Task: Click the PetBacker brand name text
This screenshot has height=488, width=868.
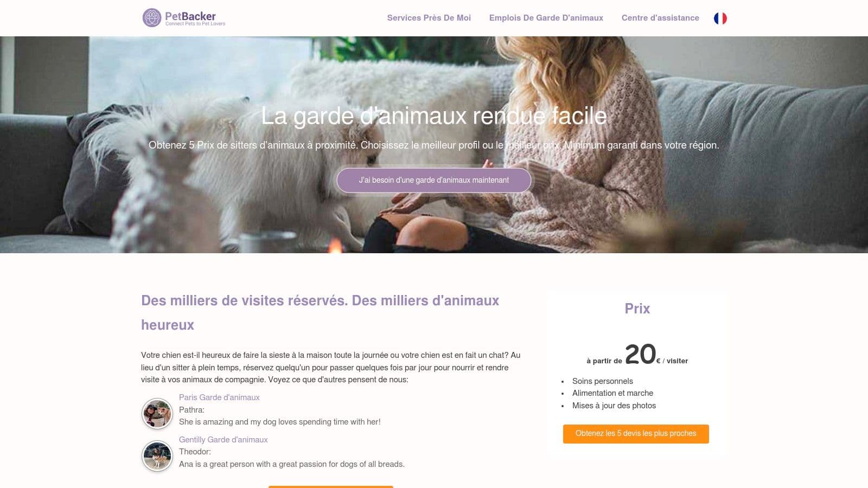Action: (190, 16)
